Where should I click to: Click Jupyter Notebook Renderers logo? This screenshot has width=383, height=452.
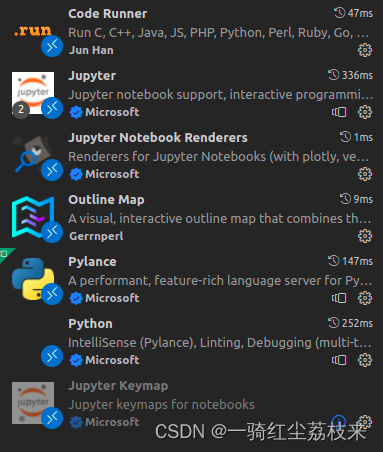pos(33,155)
